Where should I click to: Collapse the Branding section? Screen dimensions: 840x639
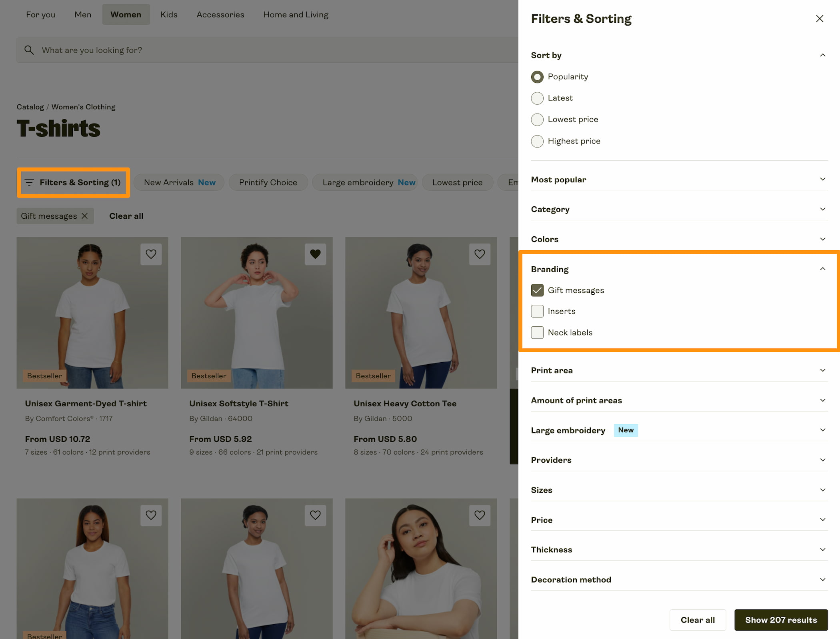tap(679, 269)
